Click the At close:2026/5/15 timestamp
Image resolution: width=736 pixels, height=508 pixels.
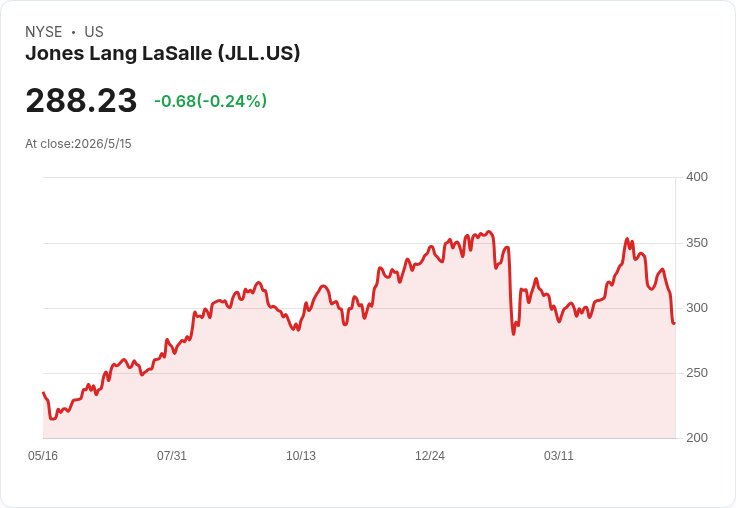[78, 144]
